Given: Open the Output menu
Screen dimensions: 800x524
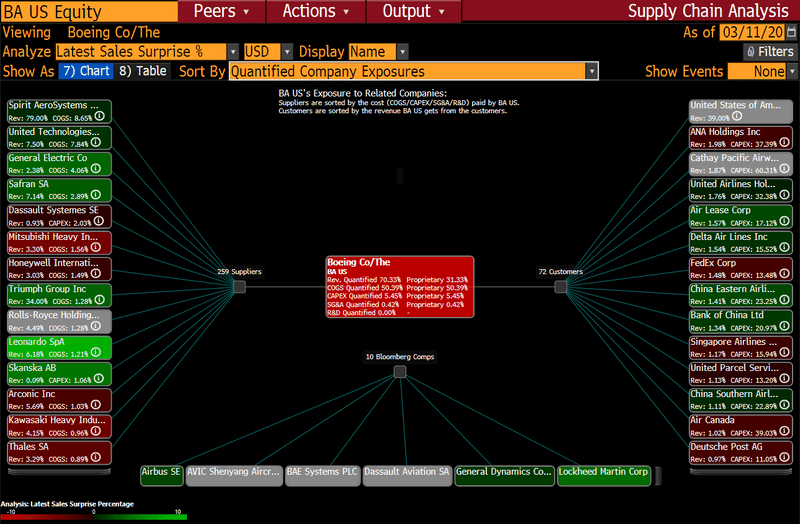Looking at the screenshot, I should point(413,11).
